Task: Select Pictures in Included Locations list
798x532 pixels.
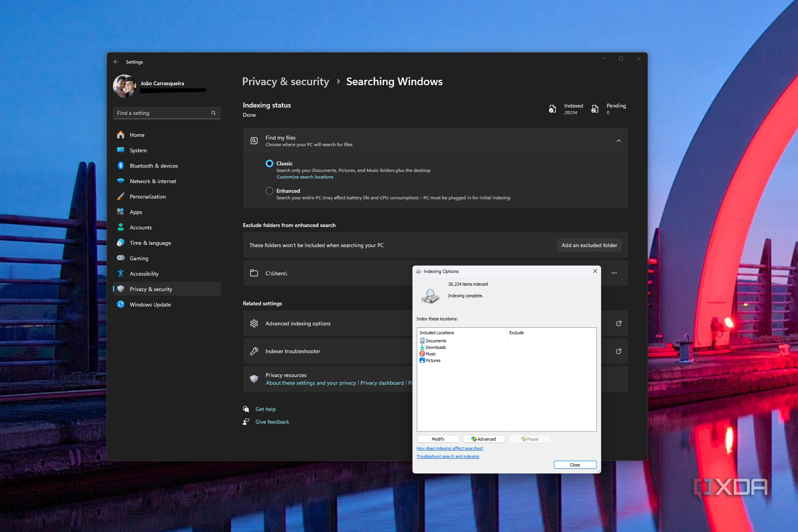Action: click(430, 360)
